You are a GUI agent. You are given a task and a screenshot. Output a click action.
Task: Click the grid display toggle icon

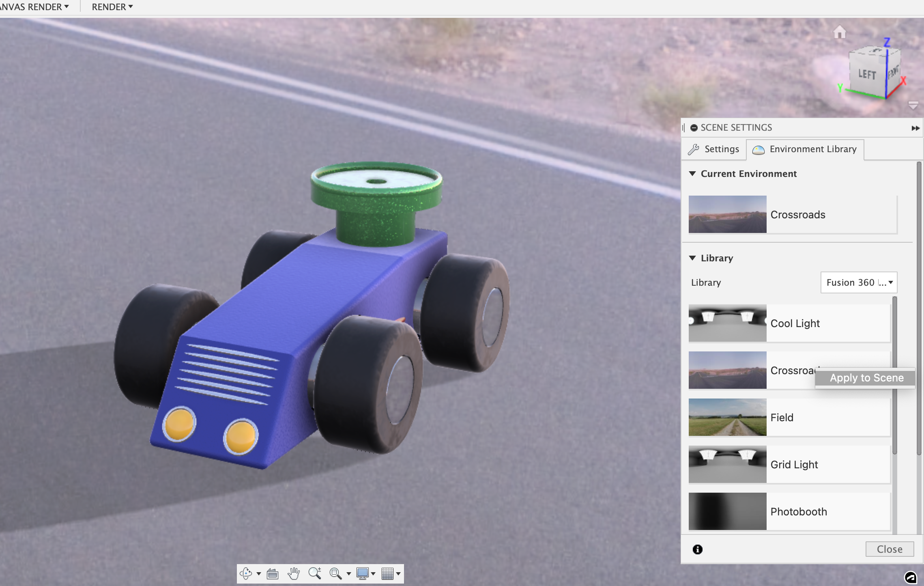387,573
